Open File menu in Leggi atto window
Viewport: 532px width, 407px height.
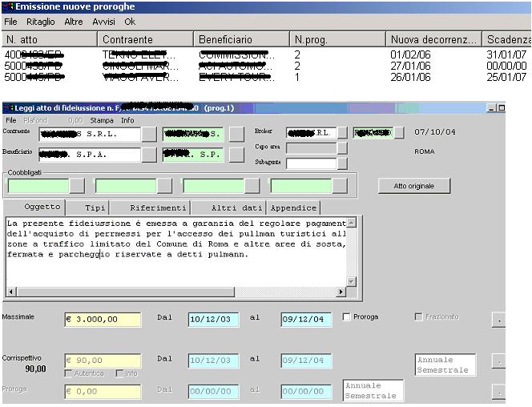coord(11,120)
